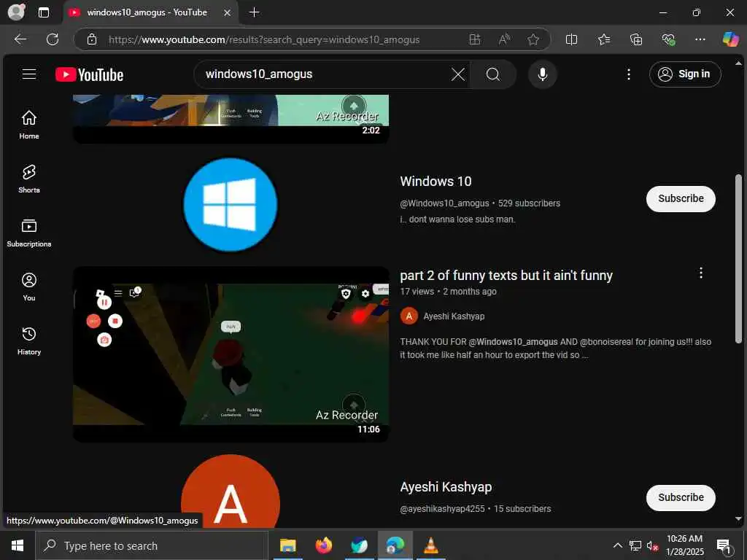
Task: Open browser app available icon in address bar
Action: click(474, 39)
